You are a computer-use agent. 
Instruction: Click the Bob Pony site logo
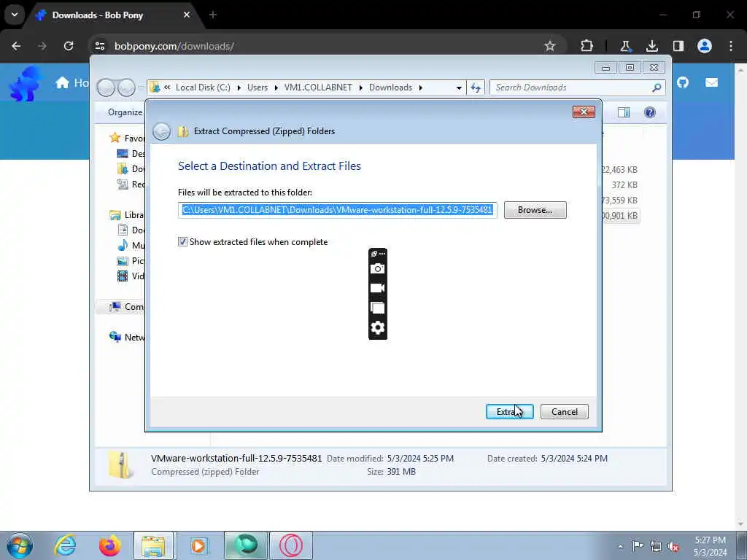[26, 84]
